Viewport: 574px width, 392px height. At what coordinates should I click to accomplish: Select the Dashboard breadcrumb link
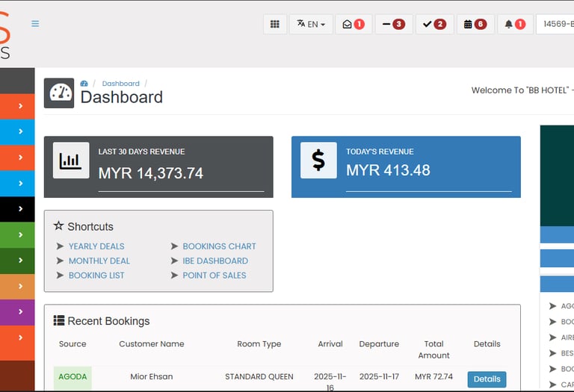(x=121, y=84)
